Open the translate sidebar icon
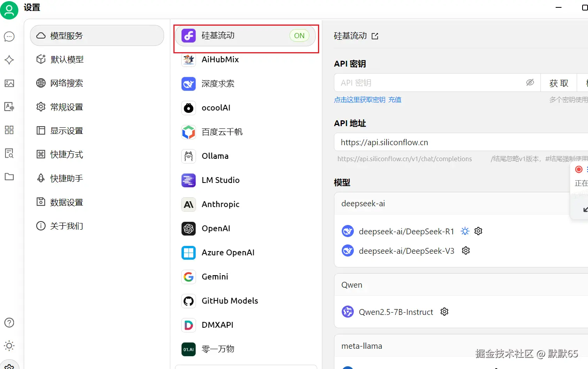 [9, 107]
